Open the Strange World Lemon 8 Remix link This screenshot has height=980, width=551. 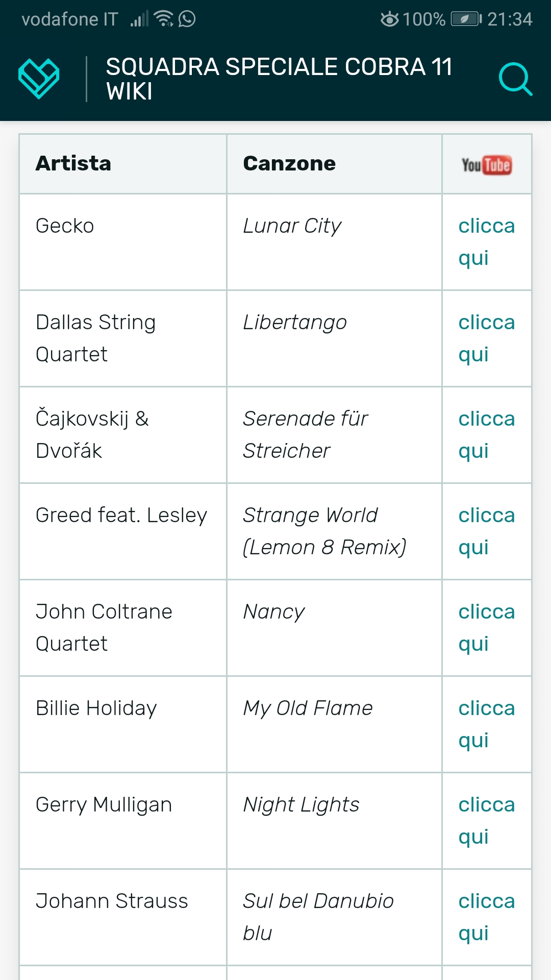(x=486, y=531)
